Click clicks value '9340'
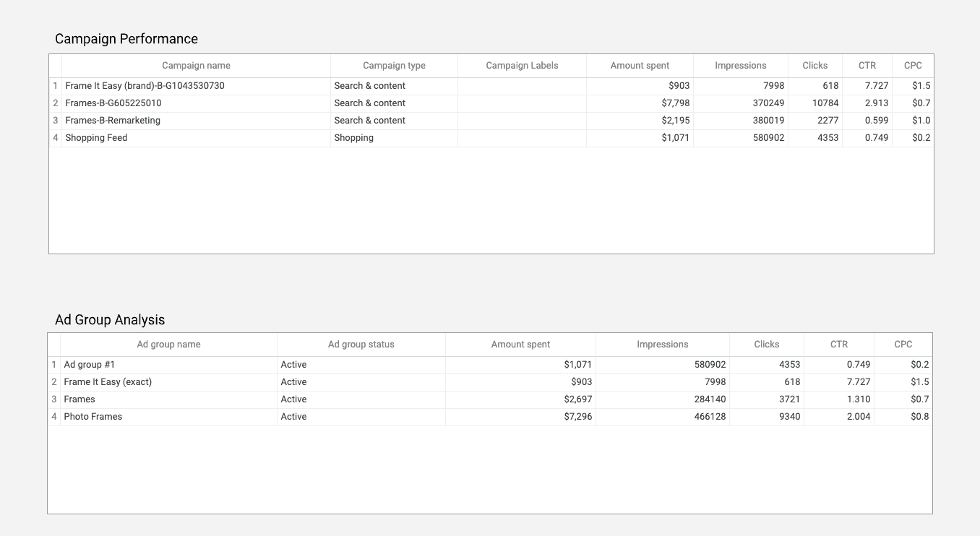This screenshot has width=980, height=536. [790, 417]
